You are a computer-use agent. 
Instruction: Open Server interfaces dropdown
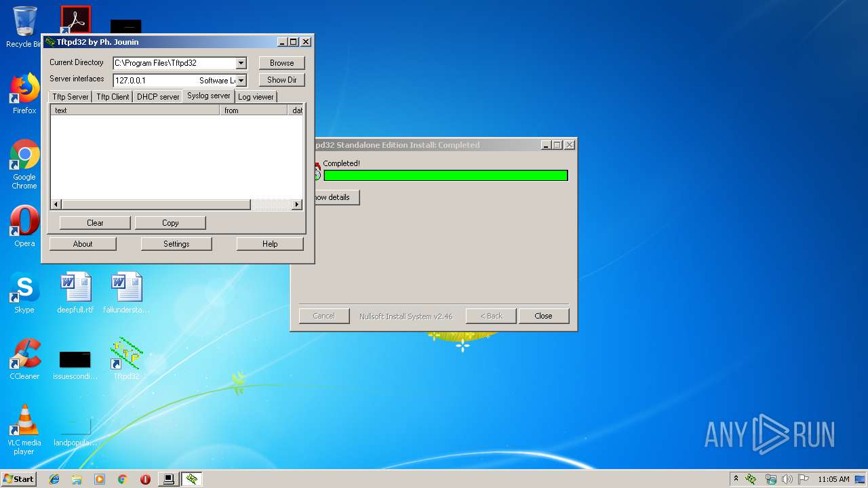click(241, 80)
